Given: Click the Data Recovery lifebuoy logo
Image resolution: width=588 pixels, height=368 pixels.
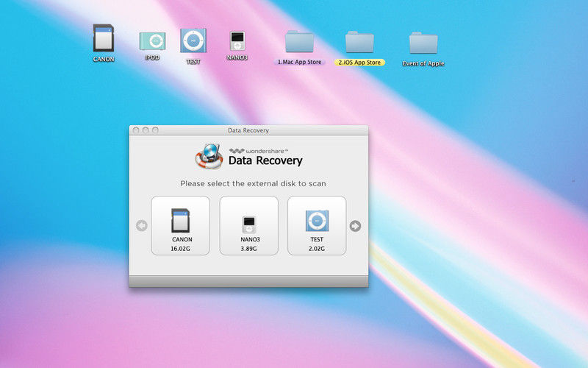Looking at the screenshot, I should [x=209, y=156].
